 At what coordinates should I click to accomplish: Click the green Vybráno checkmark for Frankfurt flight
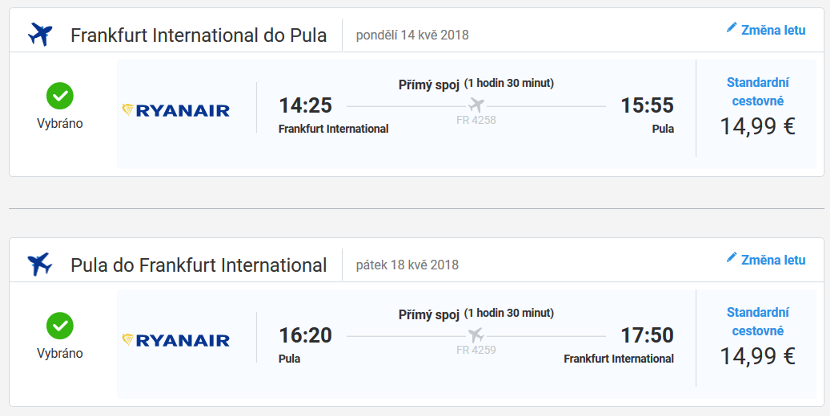point(60,96)
